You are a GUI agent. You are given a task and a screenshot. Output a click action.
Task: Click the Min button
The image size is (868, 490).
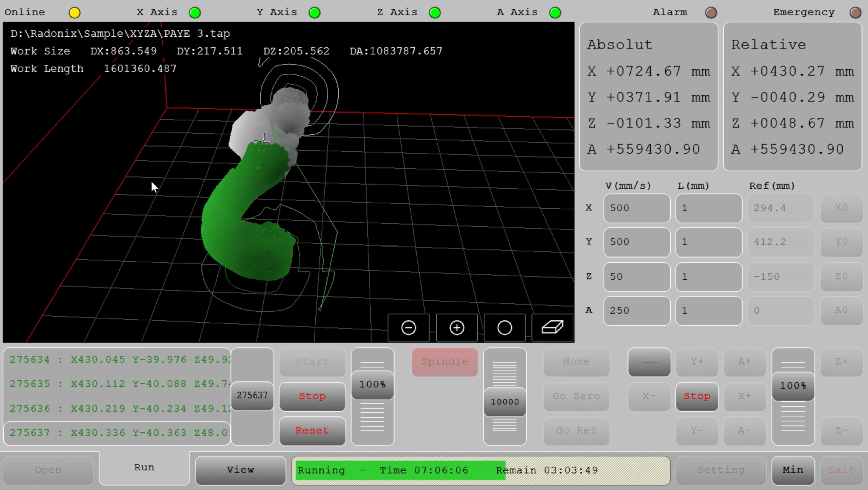coord(793,470)
